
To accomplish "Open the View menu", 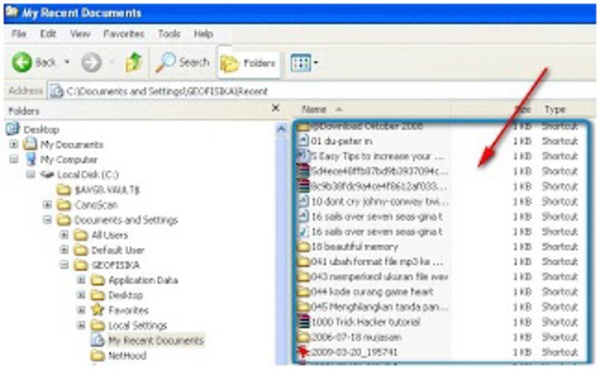I will click(80, 34).
